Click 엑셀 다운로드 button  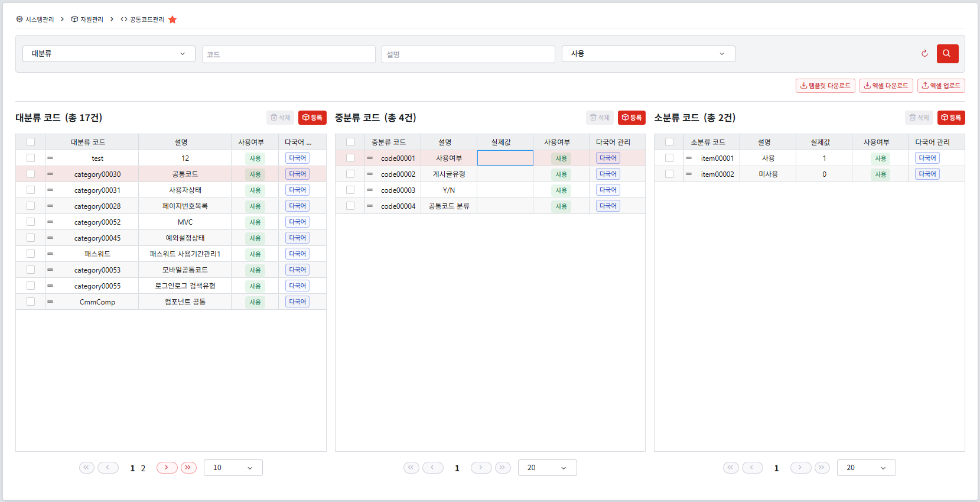tap(886, 86)
